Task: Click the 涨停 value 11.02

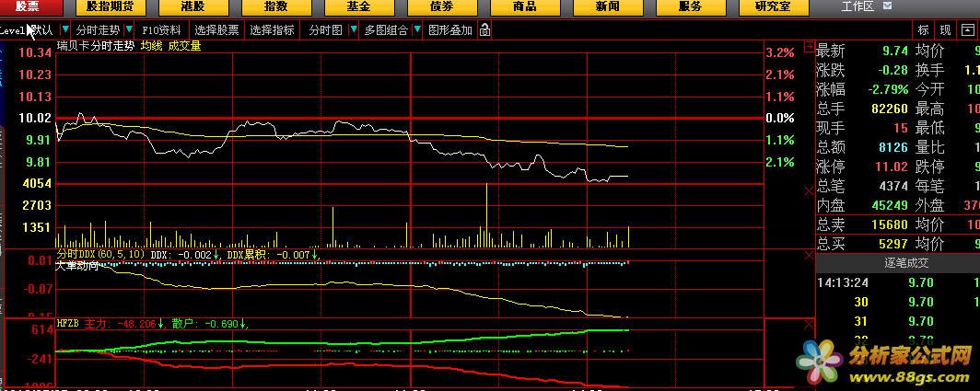Action: click(x=892, y=167)
